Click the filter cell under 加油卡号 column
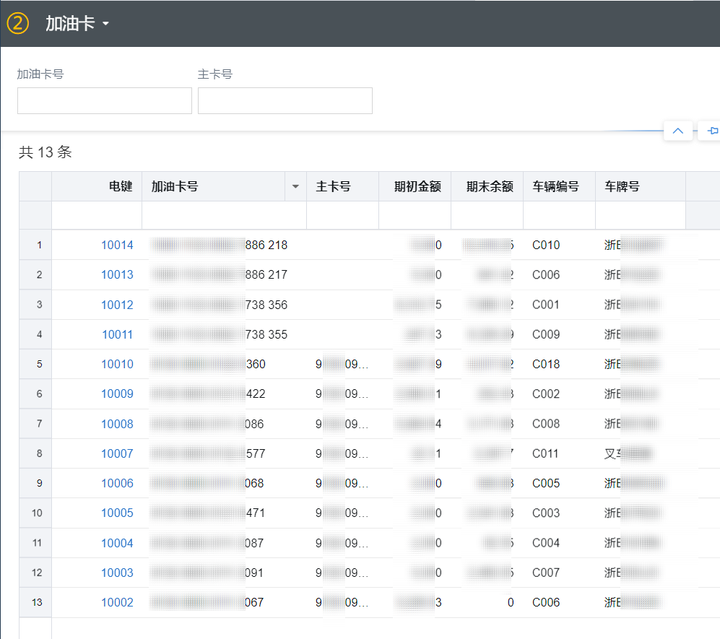 [224, 215]
